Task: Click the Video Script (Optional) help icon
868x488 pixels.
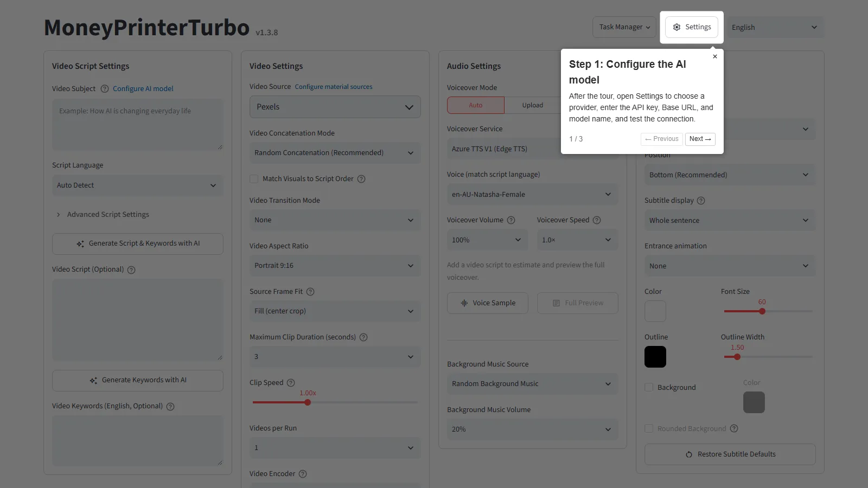Action: [x=131, y=270]
